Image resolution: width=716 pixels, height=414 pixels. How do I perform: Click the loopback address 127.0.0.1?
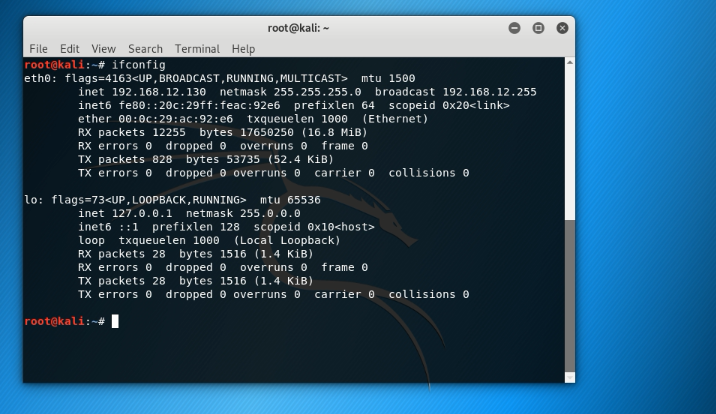[142, 213]
